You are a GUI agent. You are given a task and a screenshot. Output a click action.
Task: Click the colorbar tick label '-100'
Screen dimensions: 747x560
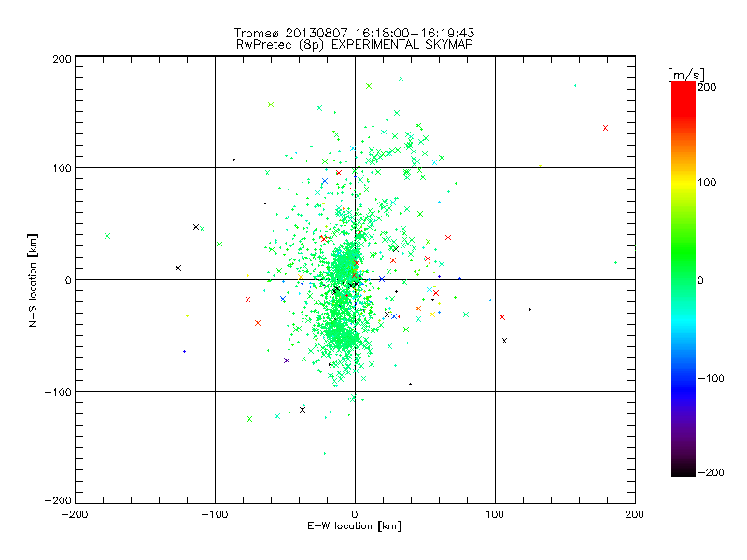point(711,378)
